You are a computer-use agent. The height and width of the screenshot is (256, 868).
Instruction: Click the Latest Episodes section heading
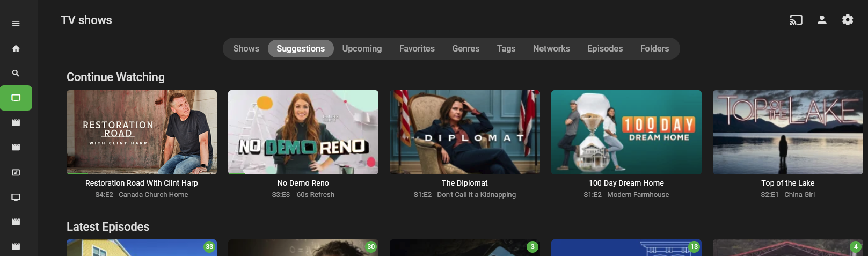(x=108, y=227)
